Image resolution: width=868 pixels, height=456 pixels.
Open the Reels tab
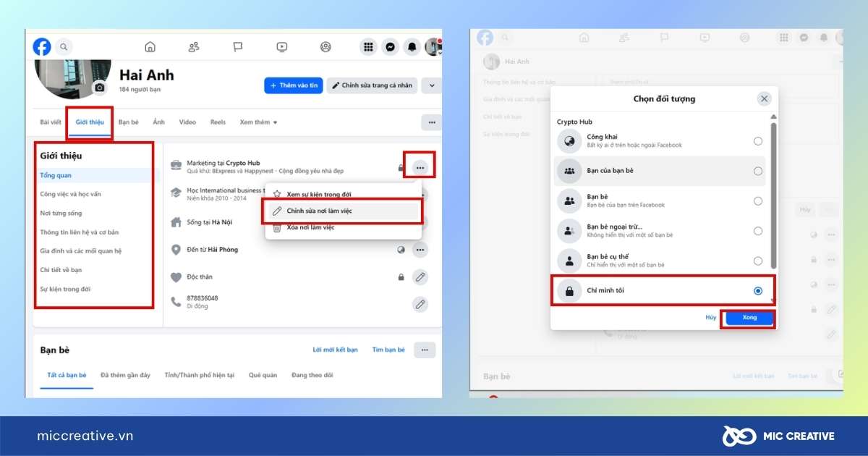[x=218, y=122]
